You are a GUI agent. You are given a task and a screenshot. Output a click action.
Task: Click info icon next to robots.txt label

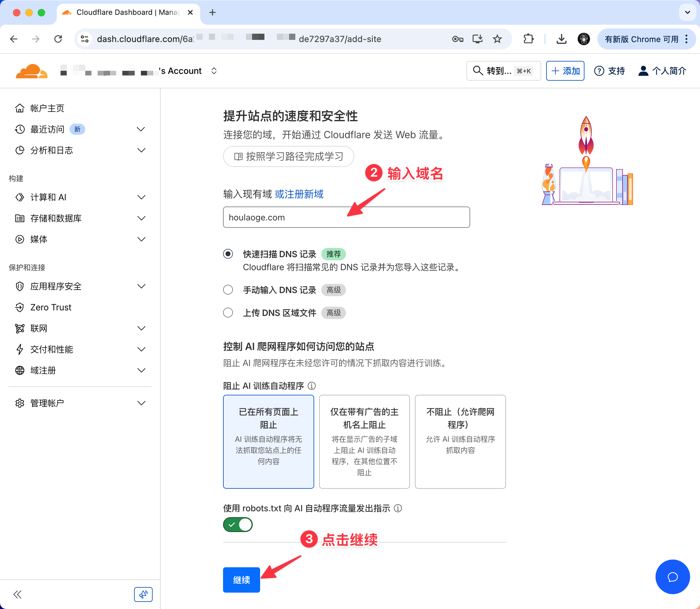[x=398, y=508]
